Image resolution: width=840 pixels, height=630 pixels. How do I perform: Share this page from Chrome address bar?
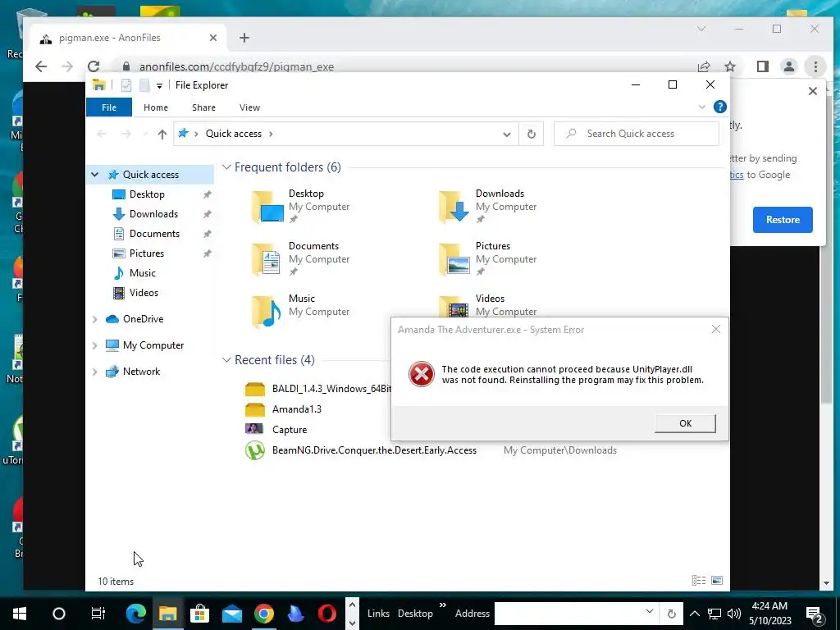click(703, 66)
